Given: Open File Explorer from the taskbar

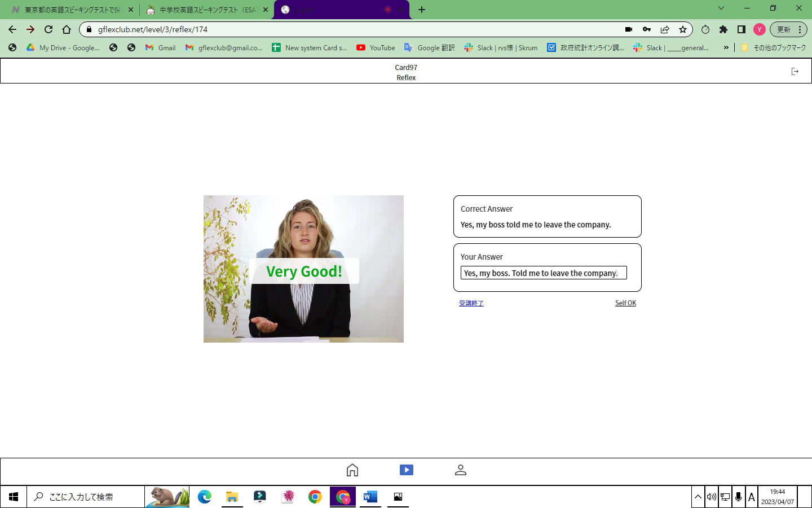Looking at the screenshot, I should click(x=232, y=497).
